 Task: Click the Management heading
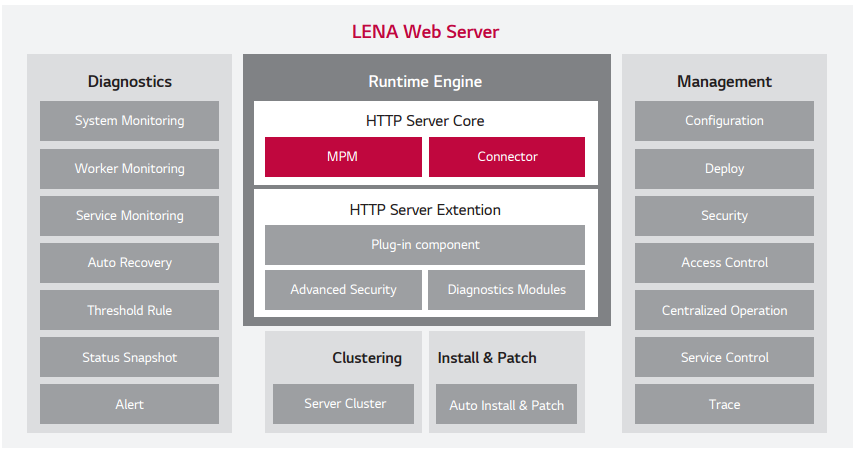click(724, 81)
